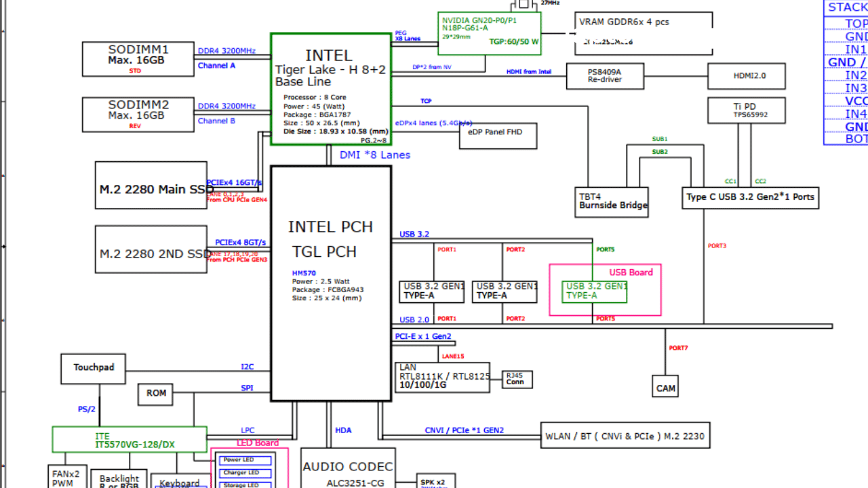Screen dimensions: 868x488
Task: Click the M.2 2280 Main SSD box
Action: (151, 185)
